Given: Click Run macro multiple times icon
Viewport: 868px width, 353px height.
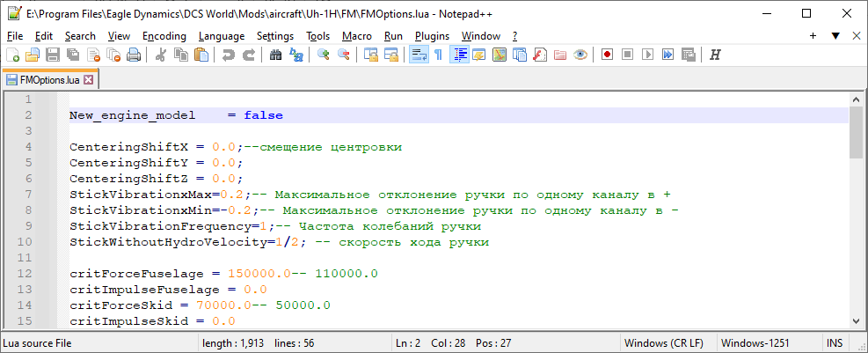Looking at the screenshot, I should point(667,55).
